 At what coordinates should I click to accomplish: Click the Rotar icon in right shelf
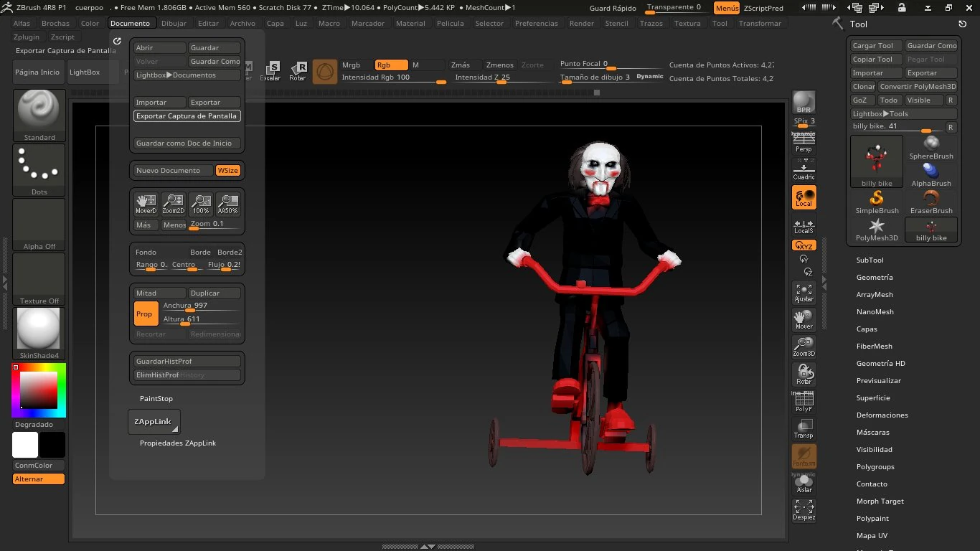804,375
